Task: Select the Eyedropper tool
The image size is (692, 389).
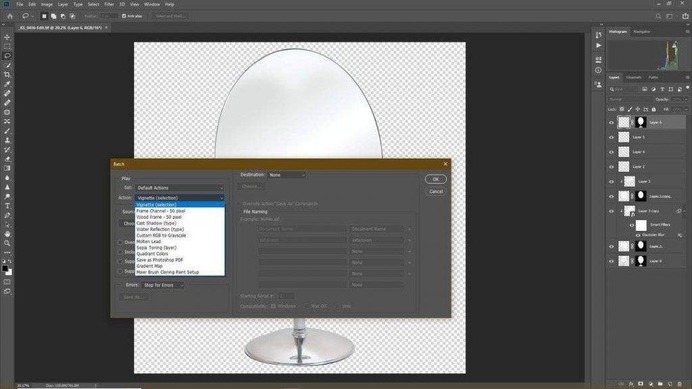Action: (x=7, y=84)
